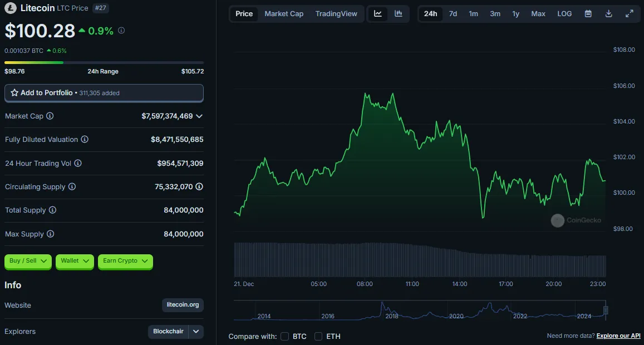Switch to the TradingView tab
The image size is (644, 345).
tap(336, 13)
